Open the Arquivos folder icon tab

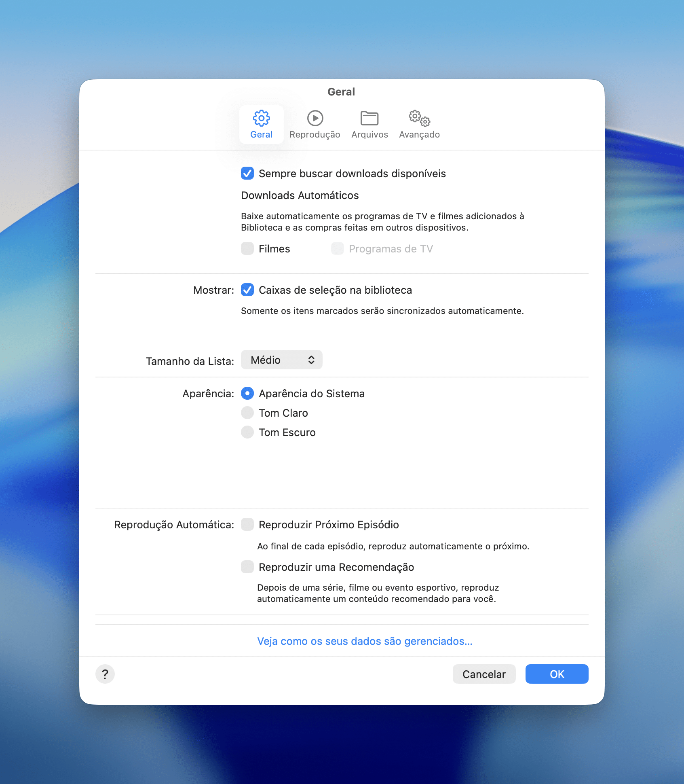(369, 118)
